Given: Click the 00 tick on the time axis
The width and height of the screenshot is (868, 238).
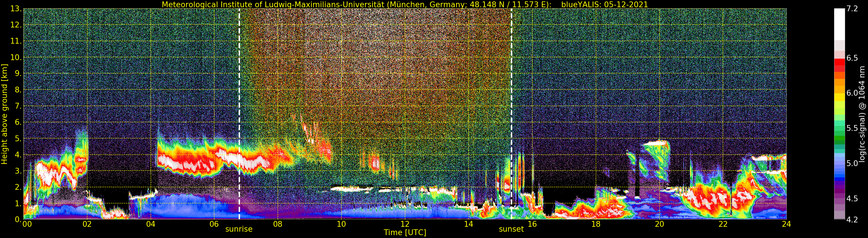Looking at the screenshot, I should (x=27, y=224).
